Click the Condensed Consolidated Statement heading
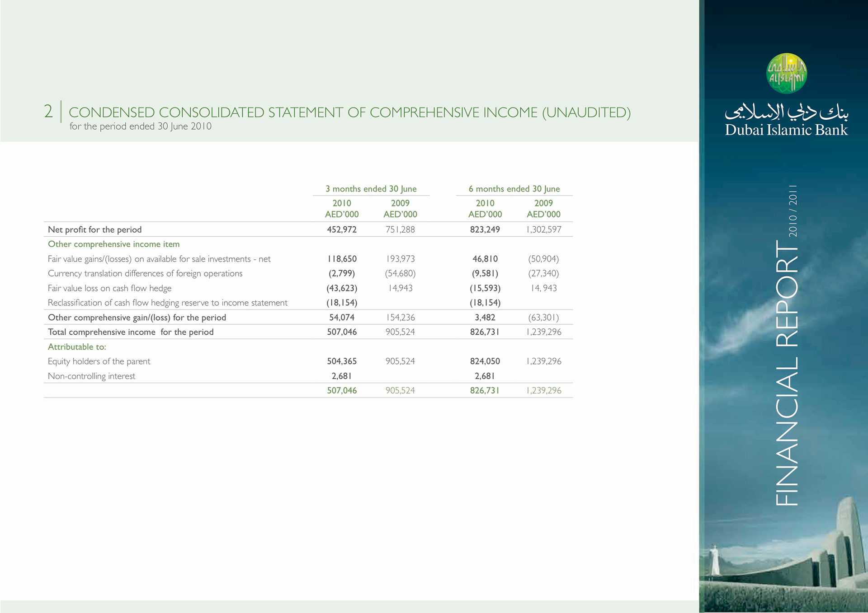The image size is (868, 613). coord(349,112)
